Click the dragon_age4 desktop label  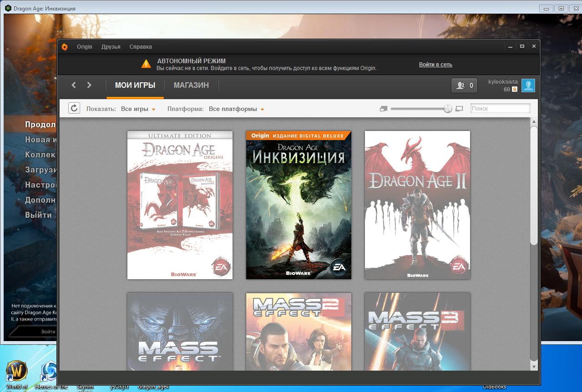[153, 387]
